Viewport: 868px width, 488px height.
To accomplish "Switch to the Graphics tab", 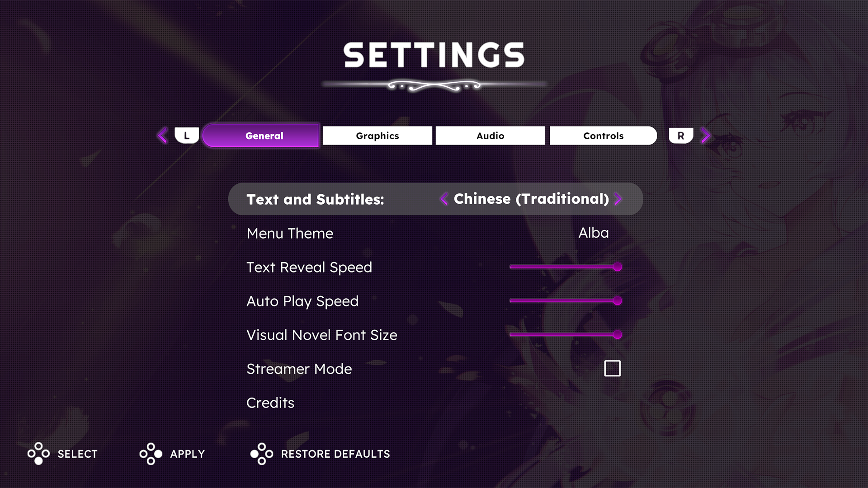I will tap(377, 136).
